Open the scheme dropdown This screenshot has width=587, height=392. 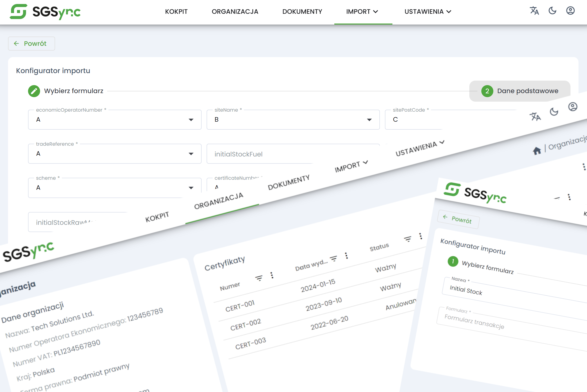coord(191,188)
